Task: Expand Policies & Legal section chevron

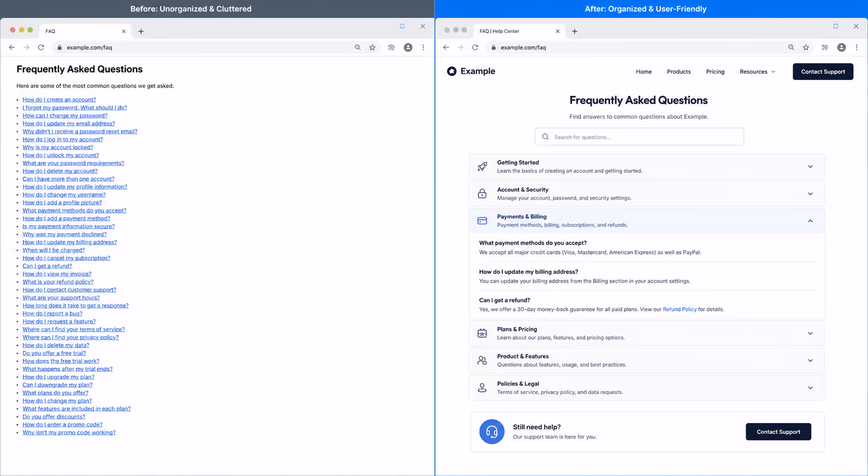Action: [810, 388]
